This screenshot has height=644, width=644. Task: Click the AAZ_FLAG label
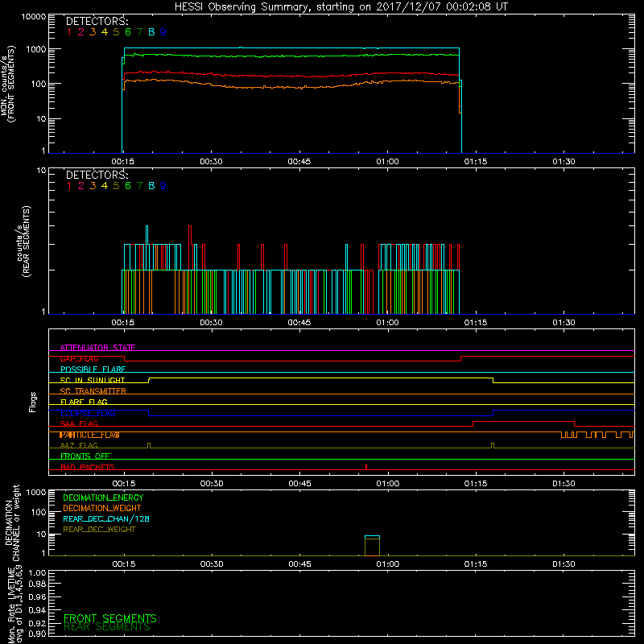(x=79, y=445)
